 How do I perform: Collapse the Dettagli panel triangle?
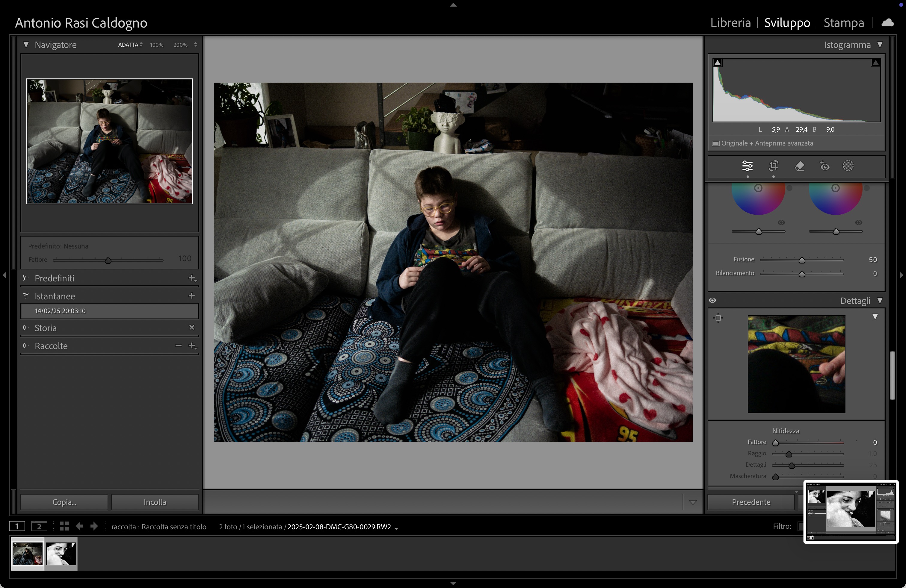click(880, 301)
